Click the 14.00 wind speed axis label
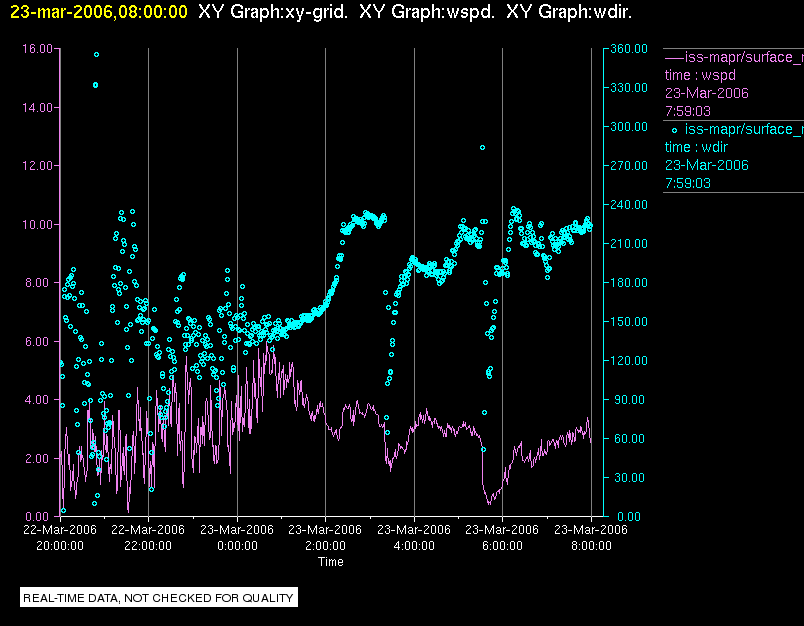 tap(37, 108)
